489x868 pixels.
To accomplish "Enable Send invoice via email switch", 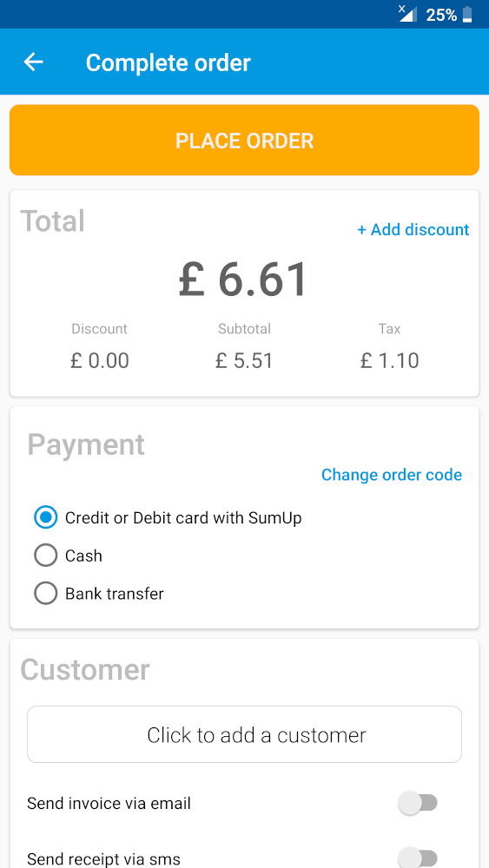I will click(x=418, y=803).
